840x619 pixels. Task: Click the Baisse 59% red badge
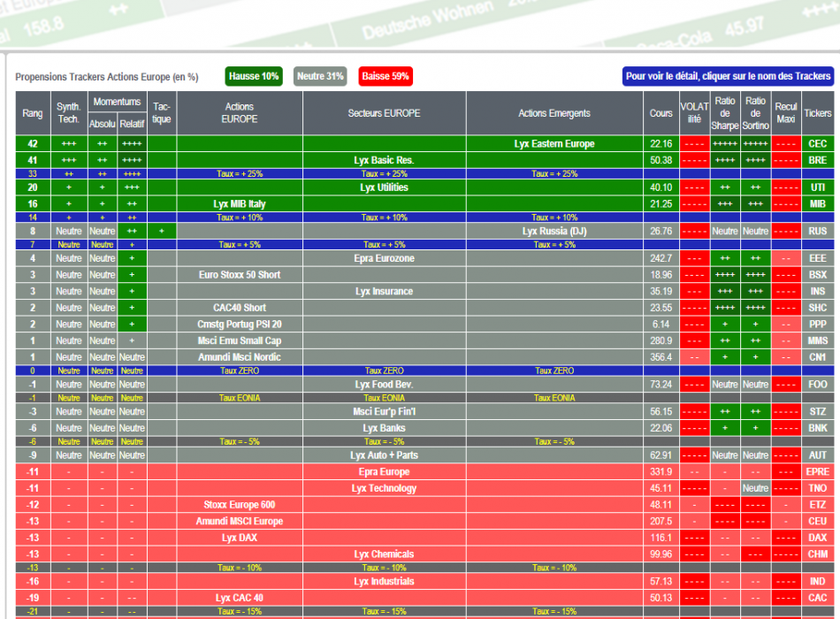(386, 76)
